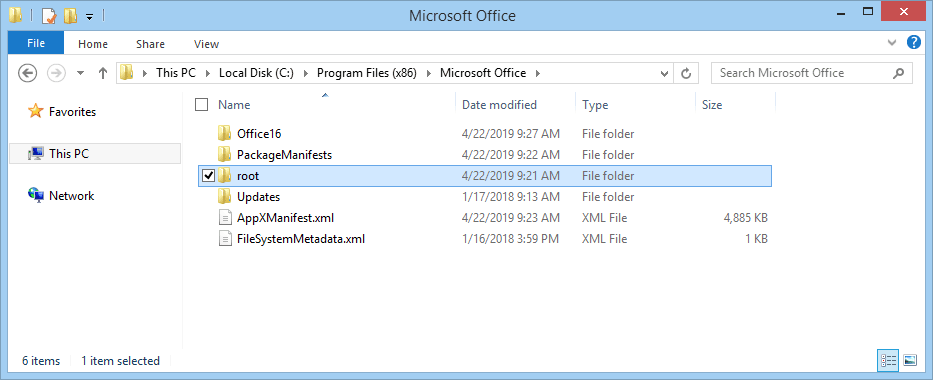This screenshot has width=934, height=381.
Task: Click the New Folder quick access icon
Action: click(x=70, y=16)
